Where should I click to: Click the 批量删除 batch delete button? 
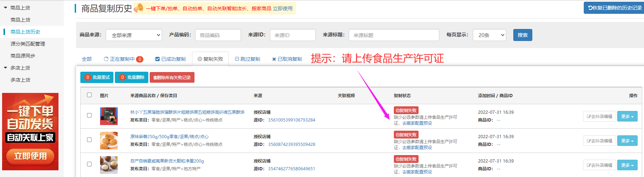point(131,77)
